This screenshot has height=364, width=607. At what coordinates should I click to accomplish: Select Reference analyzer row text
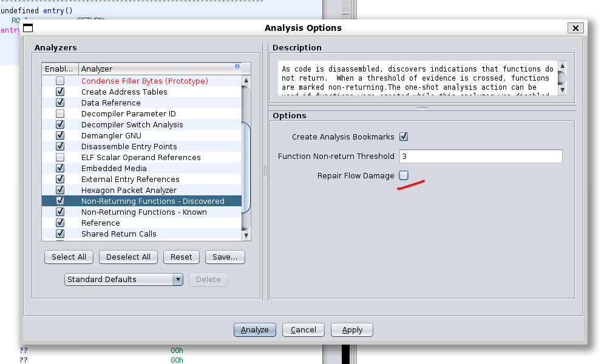101,223
